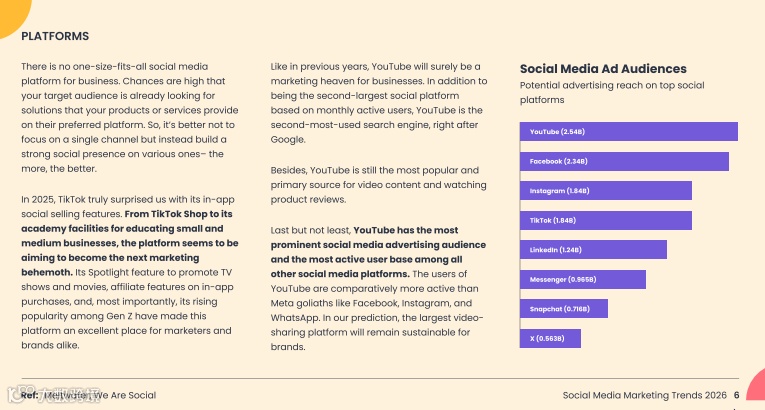Screen dimensions: 765x410
Task: Click the Social Media Marketing Trends 2026 footer
Action: 644,395
